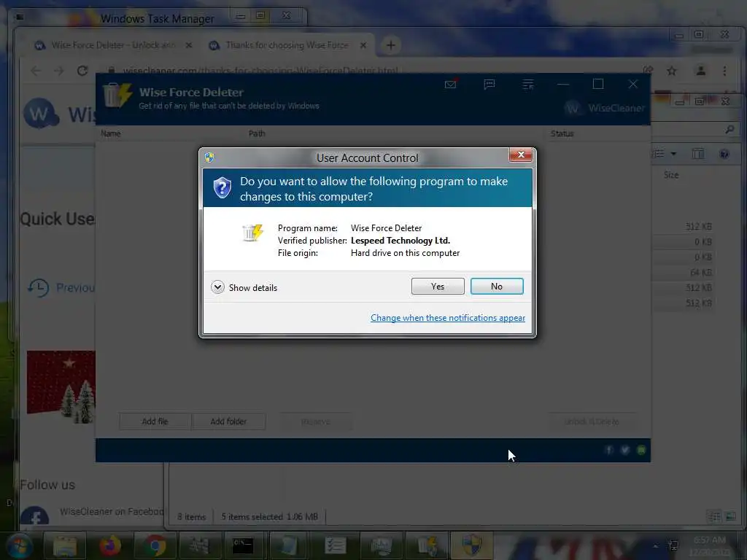Click the Remove button in Wise Force Deleter
The image size is (747, 560).
coord(315,421)
